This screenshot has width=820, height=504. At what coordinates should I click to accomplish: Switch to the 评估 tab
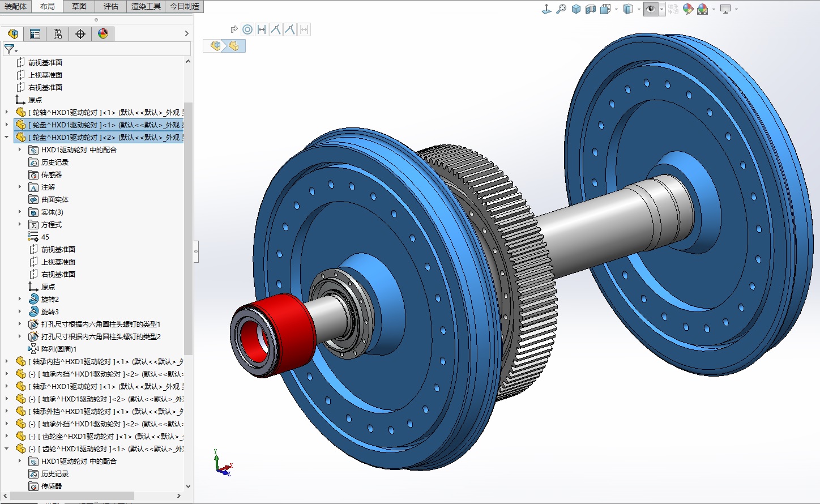111,6
